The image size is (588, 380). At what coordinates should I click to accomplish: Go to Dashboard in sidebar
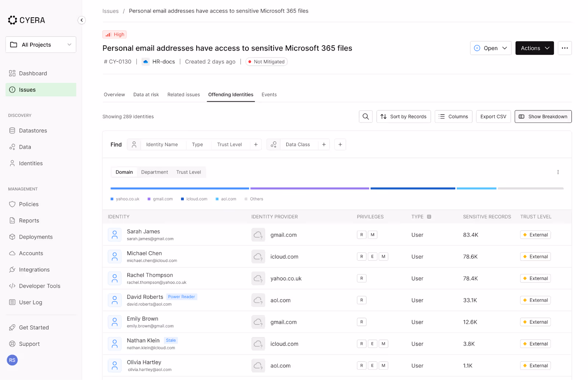[x=41, y=73]
